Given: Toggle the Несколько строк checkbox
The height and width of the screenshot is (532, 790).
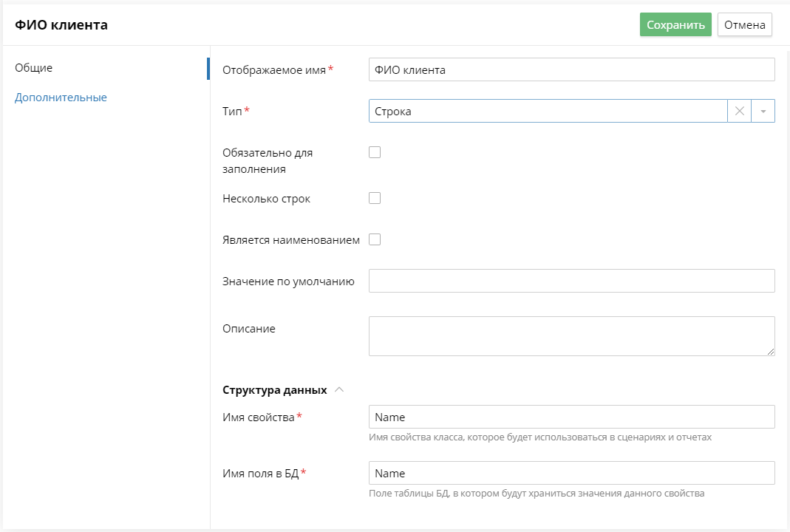Looking at the screenshot, I should click(x=375, y=198).
